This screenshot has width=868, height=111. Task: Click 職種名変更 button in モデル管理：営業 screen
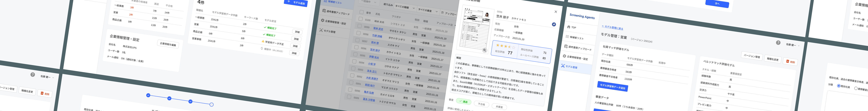click(x=773, y=59)
